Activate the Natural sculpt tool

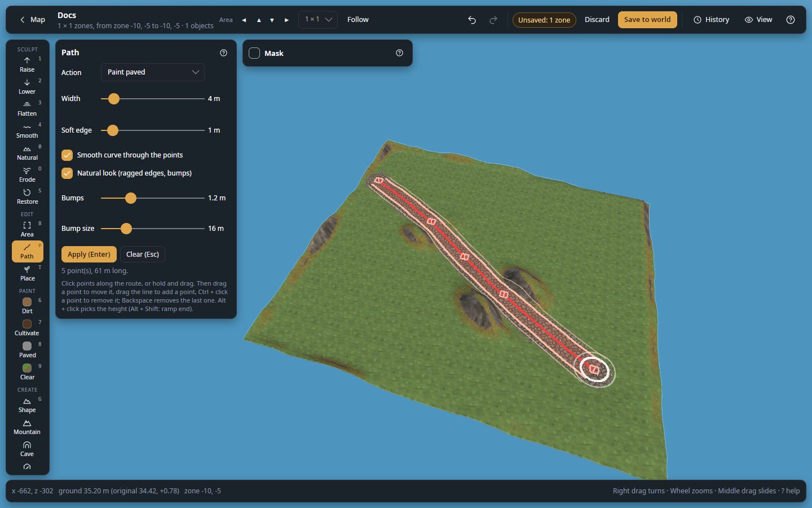point(27,152)
